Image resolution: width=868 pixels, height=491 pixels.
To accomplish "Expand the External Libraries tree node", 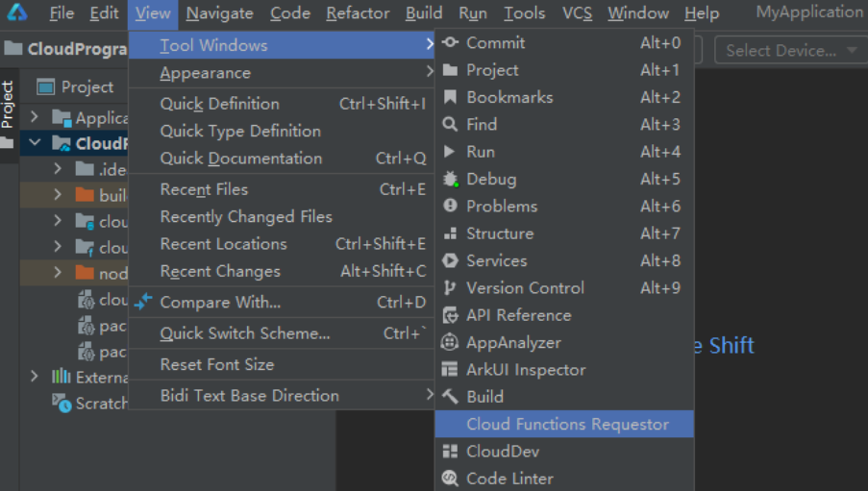I will [x=35, y=376].
